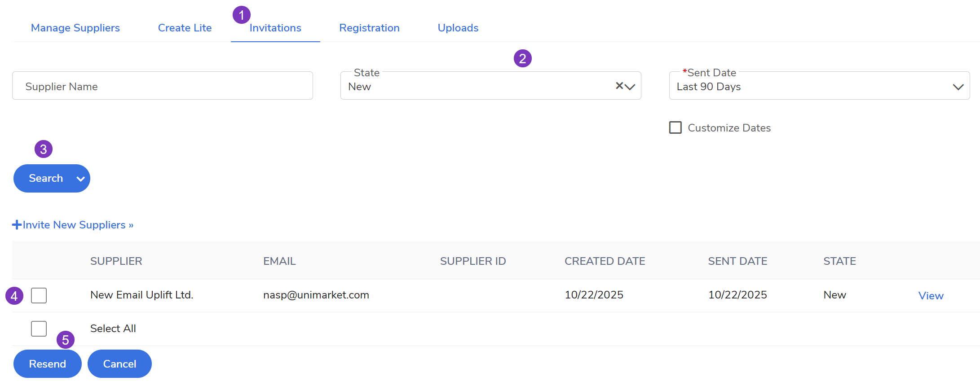The height and width of the screenshot is (390, 980).
Task: Expand the Search button's arrow menu
Action: click(81, 179)
